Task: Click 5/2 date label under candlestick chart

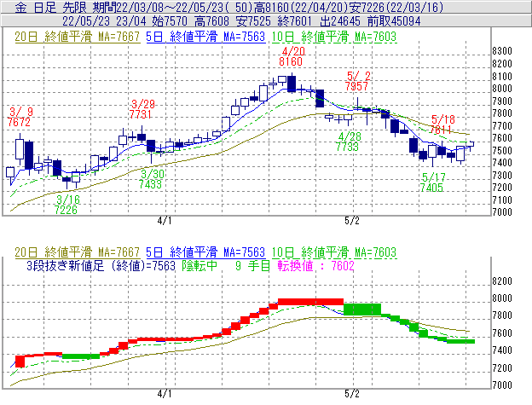Action: click(x=352, y=221)
